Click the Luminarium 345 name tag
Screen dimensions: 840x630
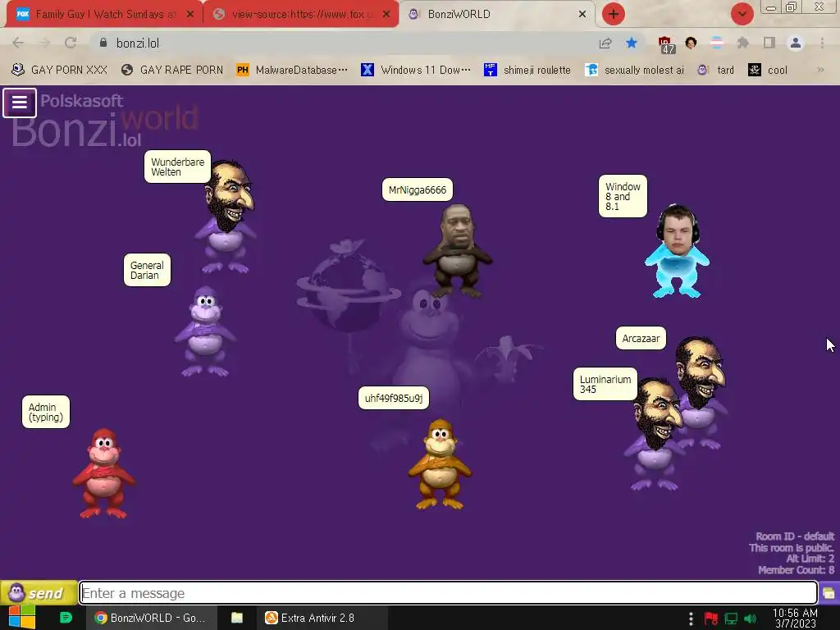point(605,384)
